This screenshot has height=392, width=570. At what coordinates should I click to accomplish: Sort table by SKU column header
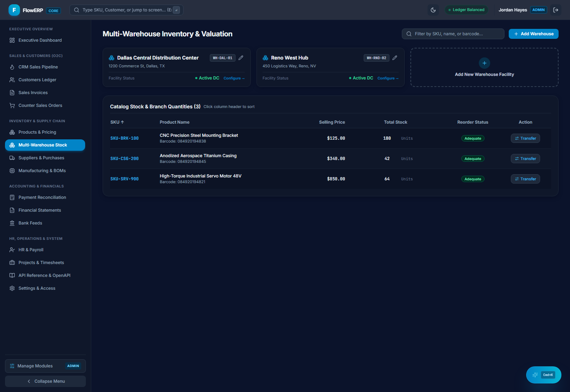[117, 122]
